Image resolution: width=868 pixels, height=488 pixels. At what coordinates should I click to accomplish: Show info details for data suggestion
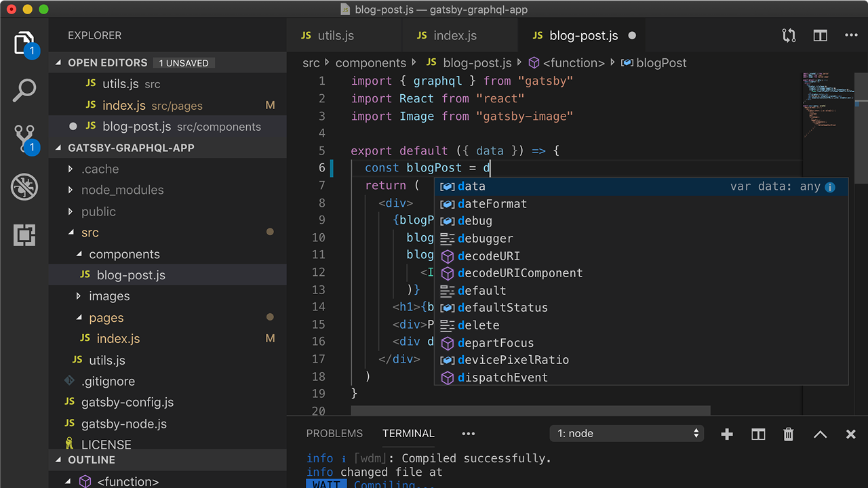[x=830, y=187]
